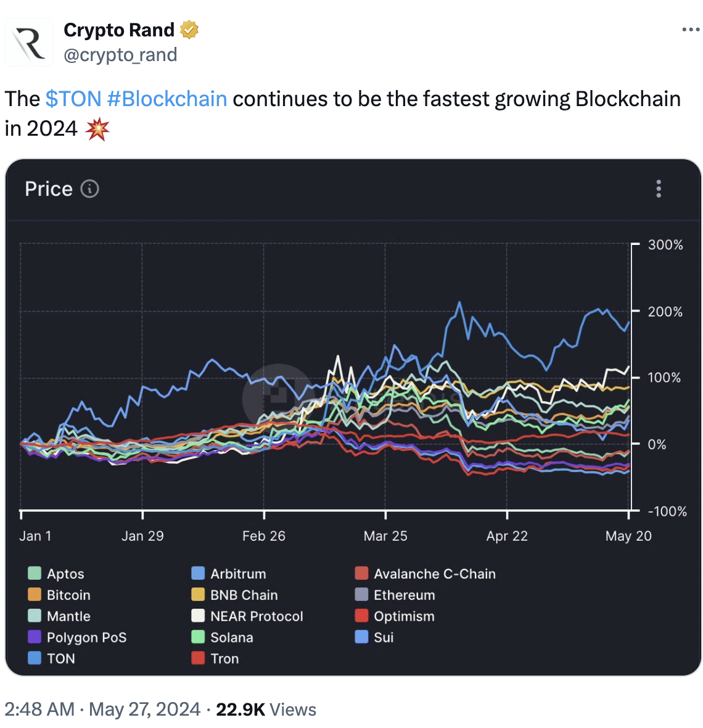Click the Crypto Rand profile avatar
Image resolution: width=703 pixels, height=728 pixels.
(x=29, y=43)
